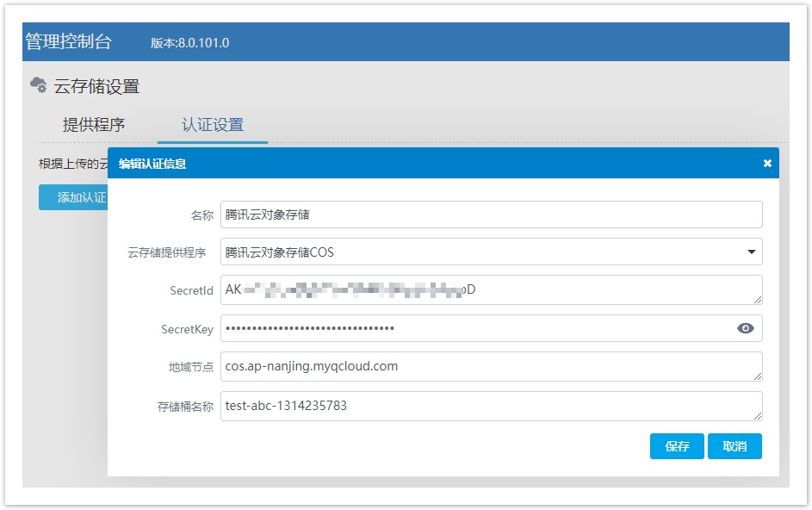
Task: Edit the 地域节点 endpoint field
Action: 491,366
